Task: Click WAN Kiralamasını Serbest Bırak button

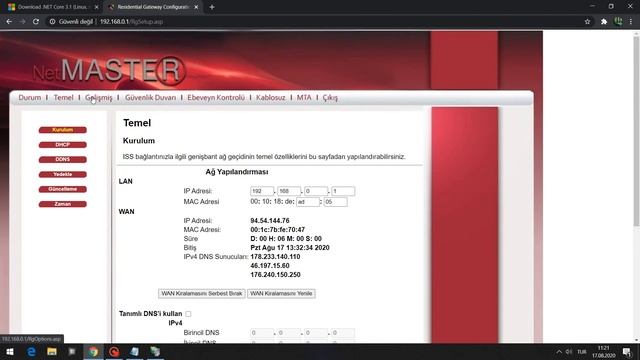Action: click(202, 293)
